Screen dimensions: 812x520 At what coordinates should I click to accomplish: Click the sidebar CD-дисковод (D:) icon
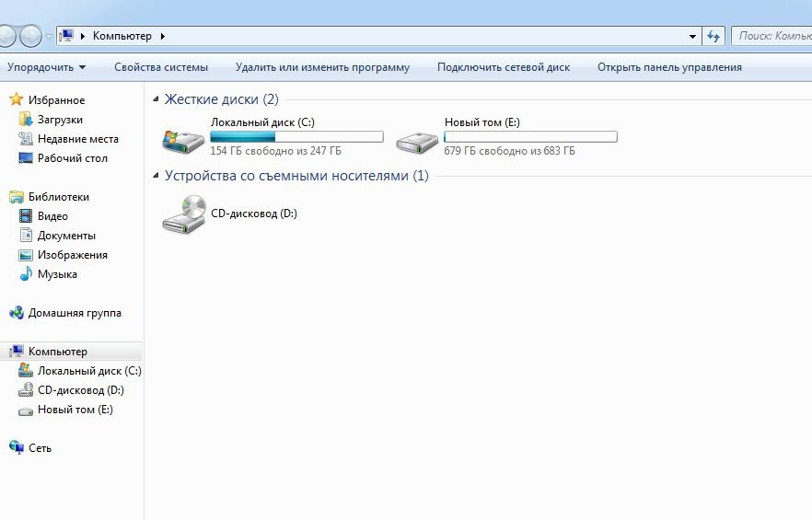(26, 389)
